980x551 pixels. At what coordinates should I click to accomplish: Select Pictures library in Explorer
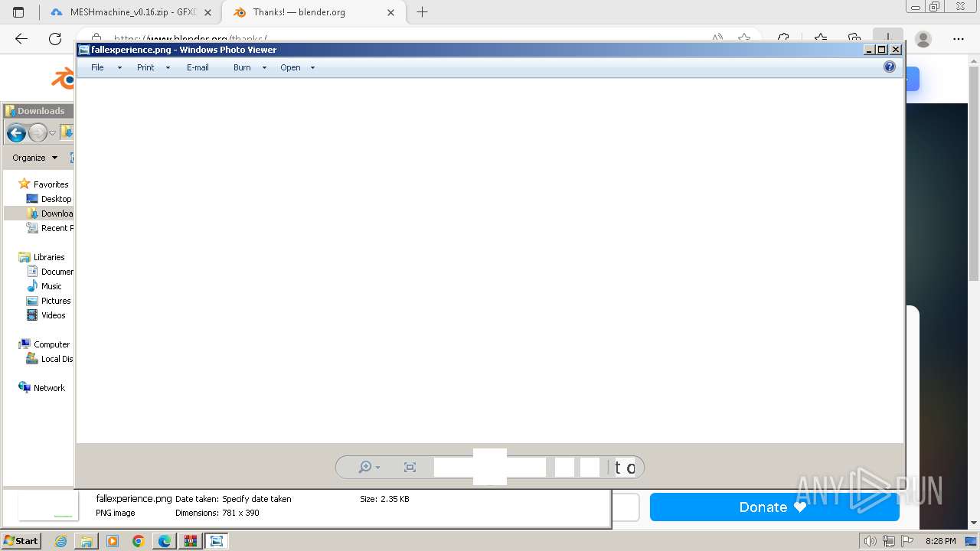[x=56, y=301]
